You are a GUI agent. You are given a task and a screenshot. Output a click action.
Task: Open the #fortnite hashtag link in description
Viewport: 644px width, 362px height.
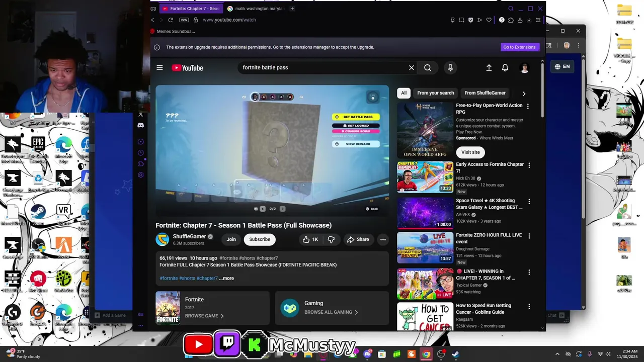click(x=169, y=278)
